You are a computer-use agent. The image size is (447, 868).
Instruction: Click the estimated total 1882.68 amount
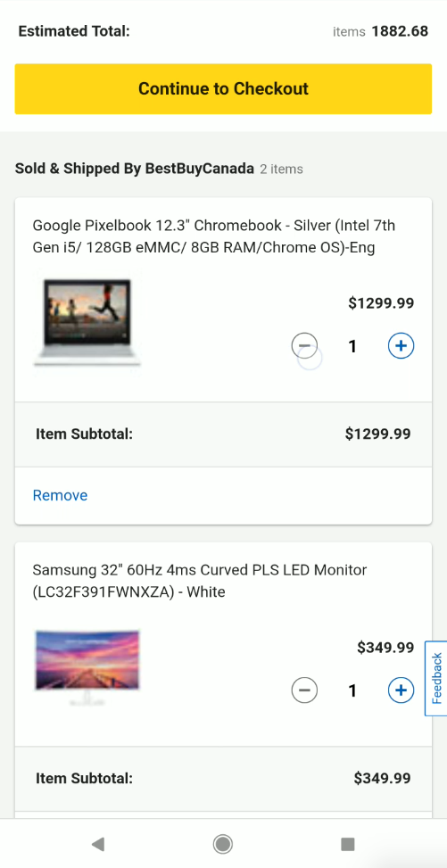tap(400, 31)
